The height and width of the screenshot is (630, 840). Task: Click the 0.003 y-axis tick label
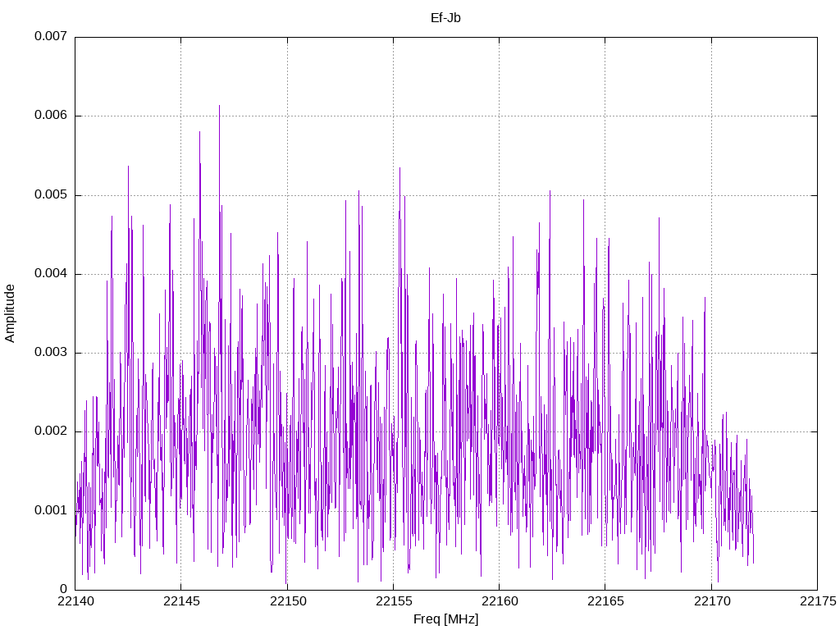51,352
